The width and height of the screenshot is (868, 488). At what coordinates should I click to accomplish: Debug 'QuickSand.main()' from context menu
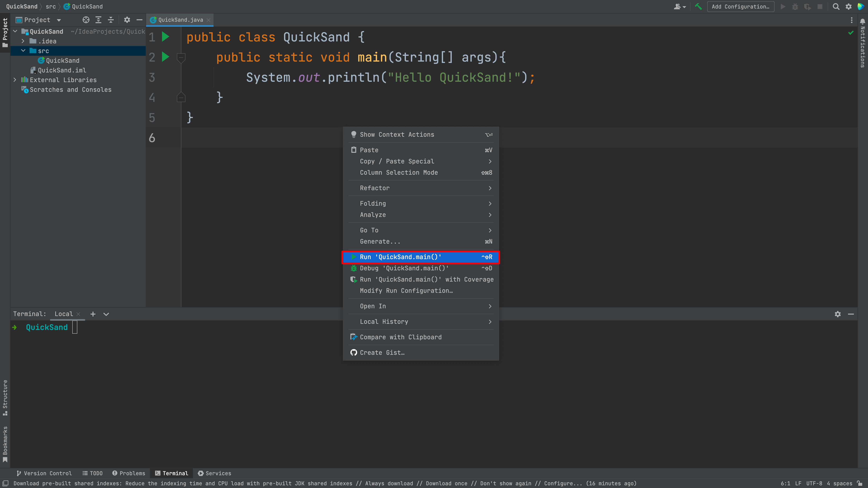[421, 268]
